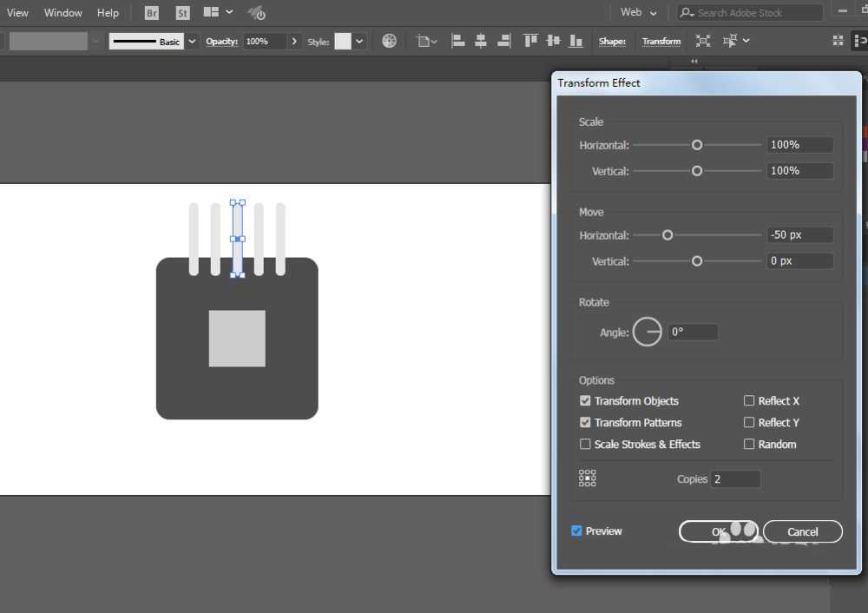Check Scale Strokes & Effects option

[x=585, y=445]
